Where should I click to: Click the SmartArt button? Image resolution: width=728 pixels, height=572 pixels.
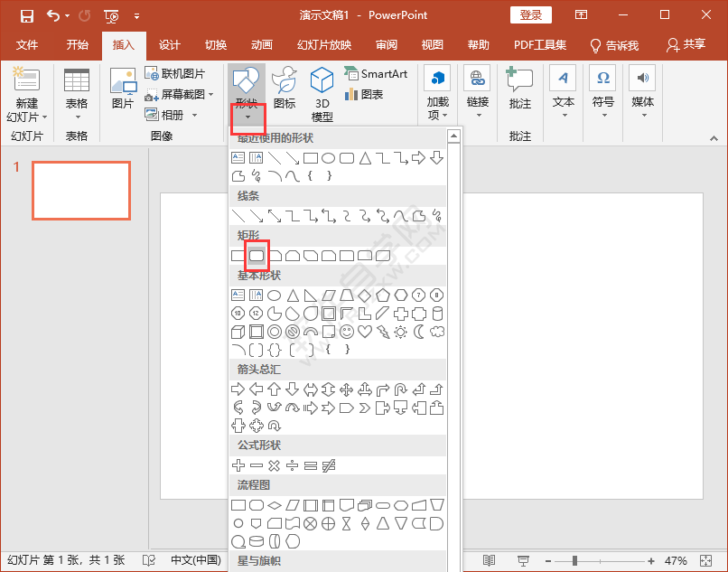click(x=376, y=74)
